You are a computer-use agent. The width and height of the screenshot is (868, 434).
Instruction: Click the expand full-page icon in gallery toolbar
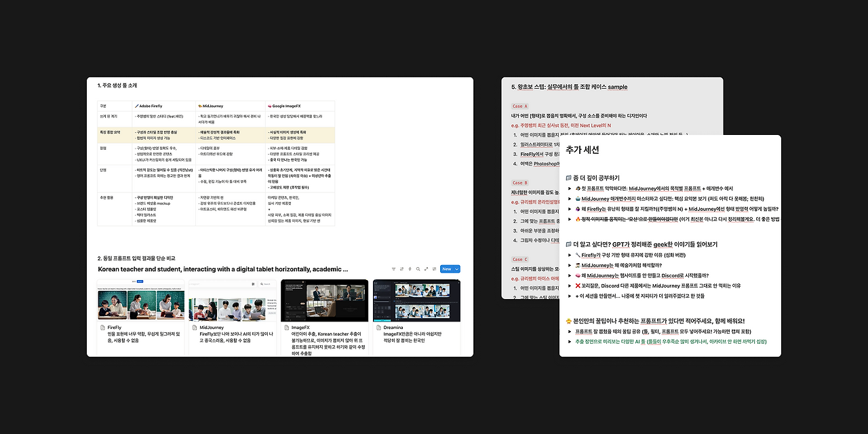[427, 269]
